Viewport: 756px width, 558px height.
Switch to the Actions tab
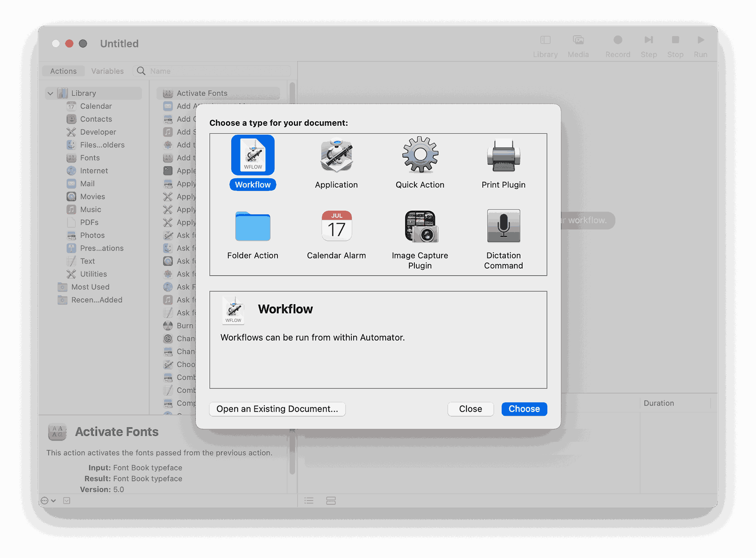(63, 70)
